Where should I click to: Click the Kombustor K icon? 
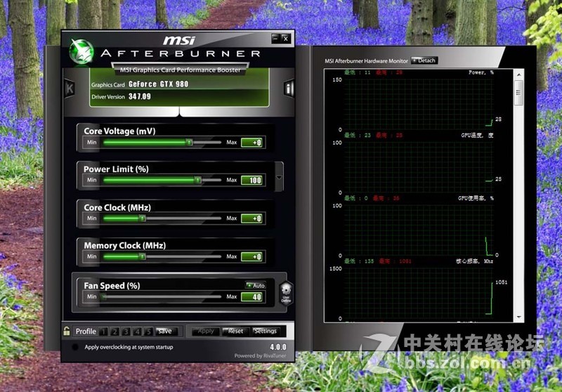70,88
